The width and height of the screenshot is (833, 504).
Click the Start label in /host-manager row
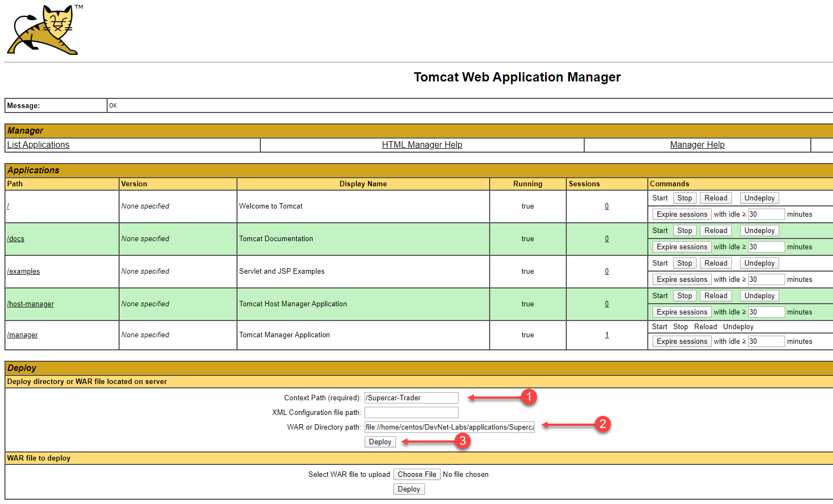tap(660, 296)
